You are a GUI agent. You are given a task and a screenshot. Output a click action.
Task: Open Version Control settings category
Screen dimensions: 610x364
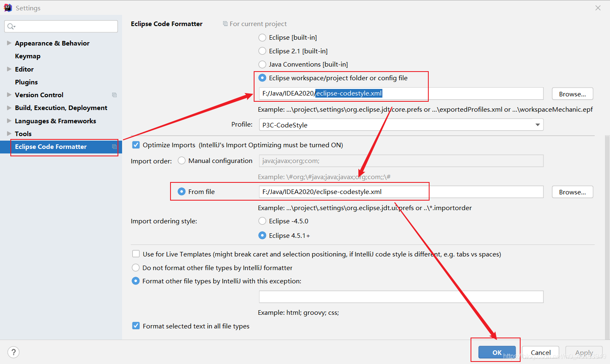(39, 95)
